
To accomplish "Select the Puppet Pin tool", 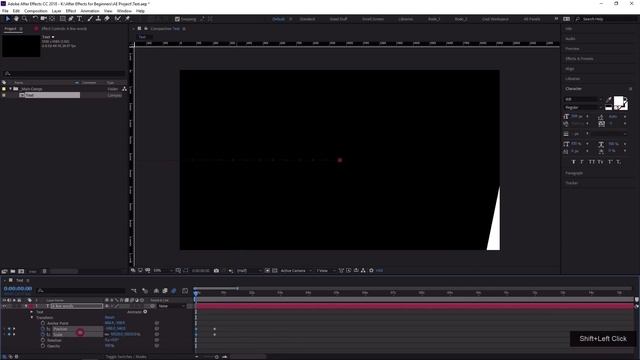I will point(127,19).
